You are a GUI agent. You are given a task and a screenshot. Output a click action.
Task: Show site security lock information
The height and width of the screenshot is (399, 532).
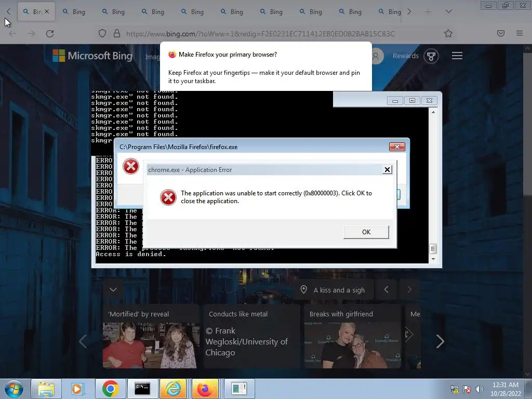click(117, 33)
